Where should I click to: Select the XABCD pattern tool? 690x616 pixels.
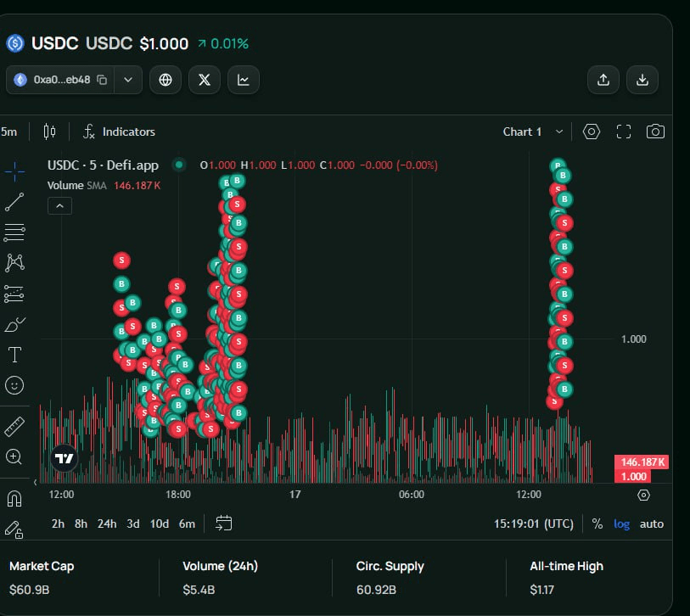[x=14, y=263]
